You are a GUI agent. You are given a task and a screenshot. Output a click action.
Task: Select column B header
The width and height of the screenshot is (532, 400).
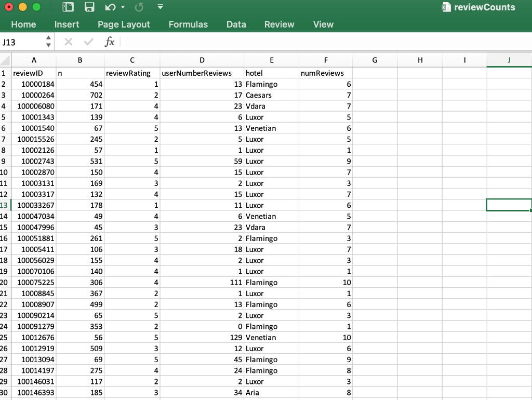click(x=80, y=60)
